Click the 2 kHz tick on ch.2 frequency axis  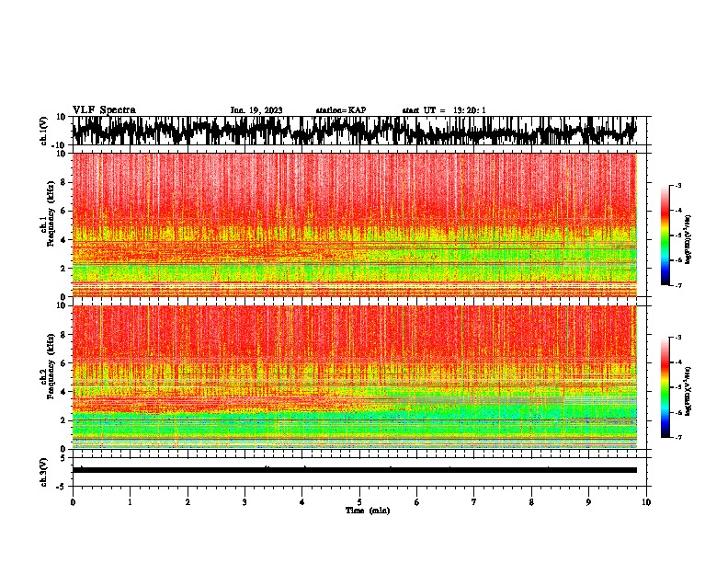(x=63, y=420)
